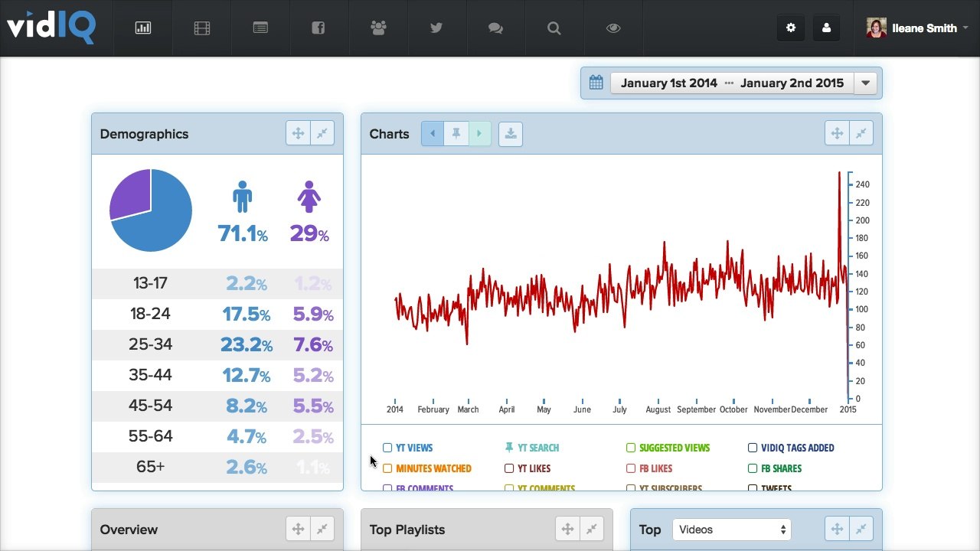Enable the YT Views chart series
Image resolution: width=980 pixels, height=551 pixels.
click(387, 448)
